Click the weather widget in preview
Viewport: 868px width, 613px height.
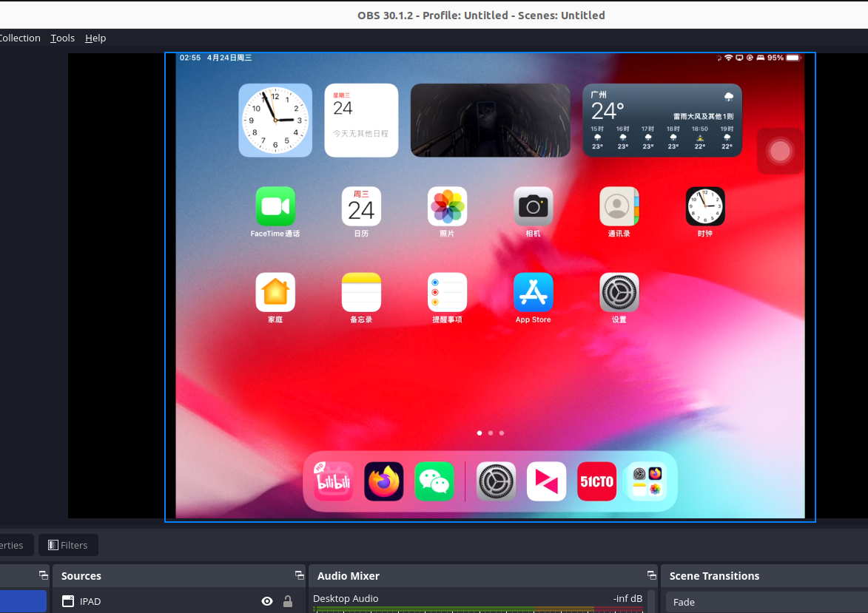[x=662, y=120]
